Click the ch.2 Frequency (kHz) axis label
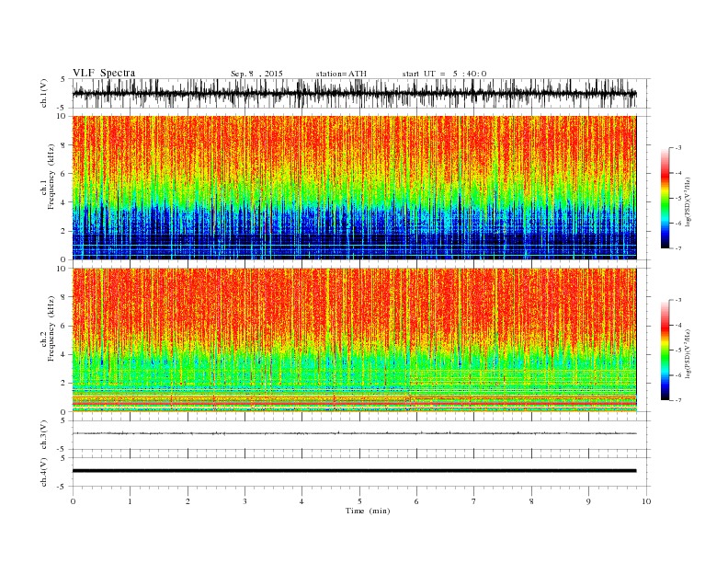The image size is (728, 563). [47, 329]
